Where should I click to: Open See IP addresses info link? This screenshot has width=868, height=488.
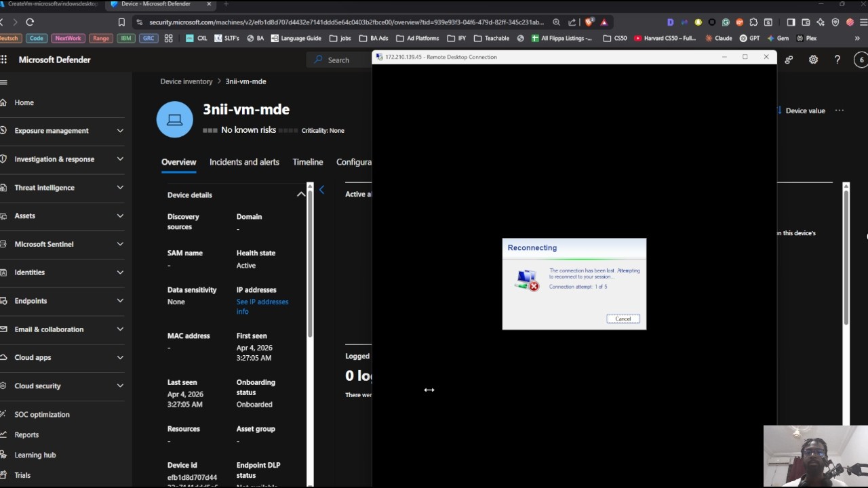click(x=262, y=306)
